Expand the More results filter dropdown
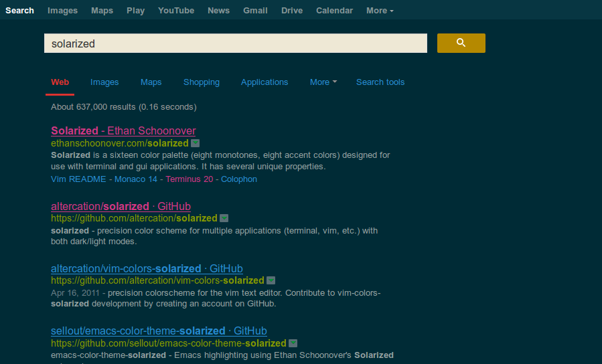Viewport: 602px width, 364px height. [x=323, y=82]
